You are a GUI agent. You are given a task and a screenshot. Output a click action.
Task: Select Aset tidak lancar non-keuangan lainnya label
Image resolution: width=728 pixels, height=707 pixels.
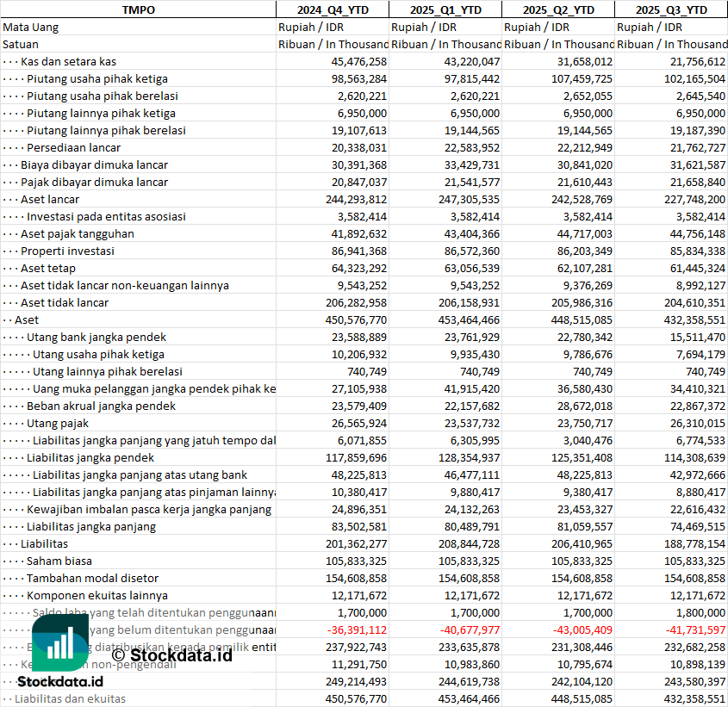[x=124, y=286]
